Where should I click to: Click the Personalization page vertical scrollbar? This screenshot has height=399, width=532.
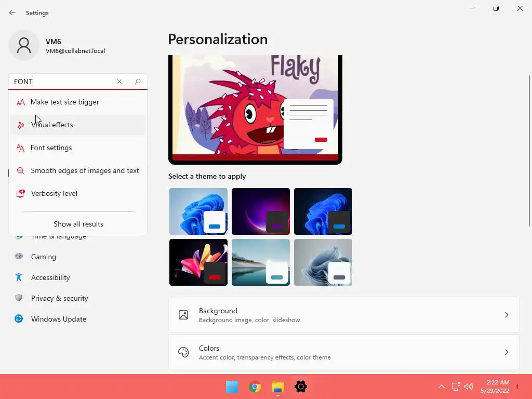(x=529, y=151)
